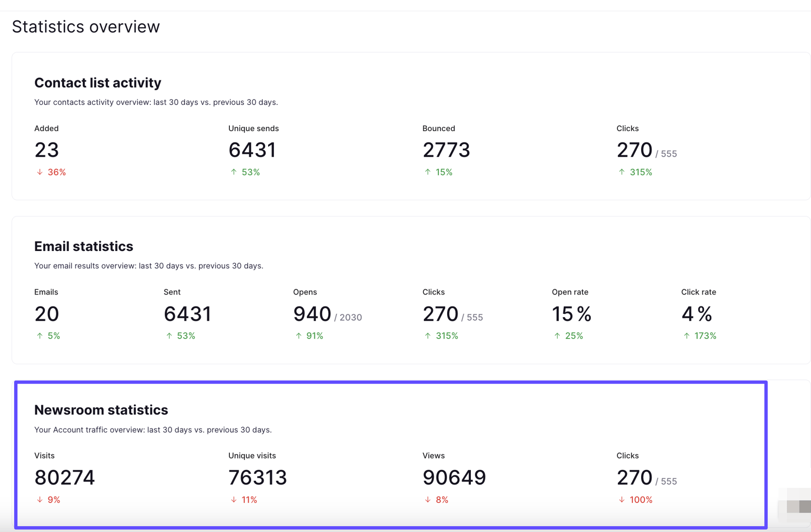Click the "Added" metric label
This screenshot has height=532, width=811.
click(x=46, y=128)
